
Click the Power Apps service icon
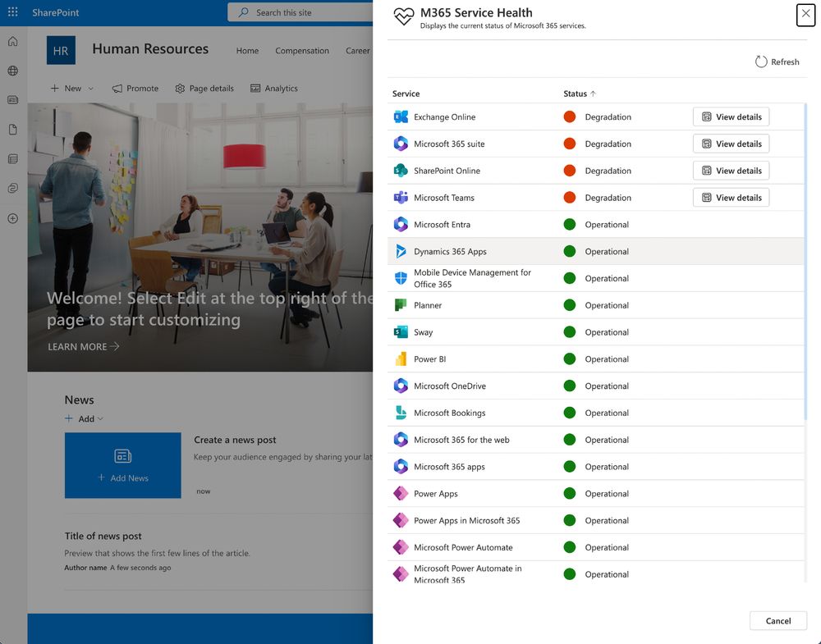point(401,493)
